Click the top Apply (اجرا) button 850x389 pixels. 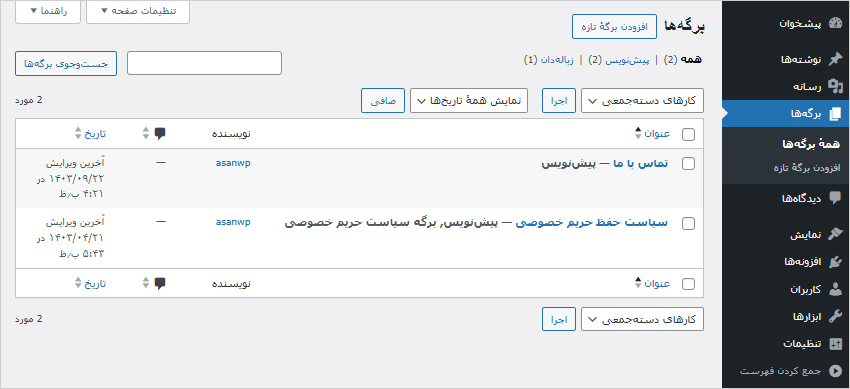(559, 101)
